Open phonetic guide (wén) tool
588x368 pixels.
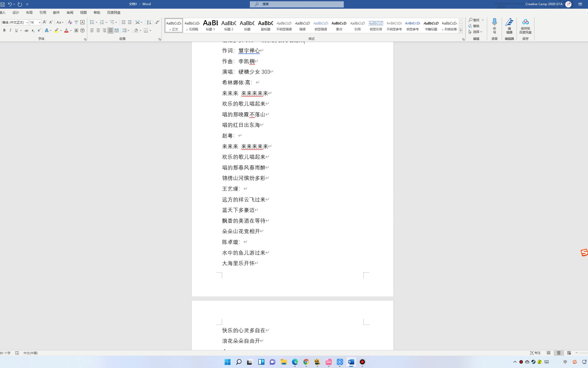(76, 22)
